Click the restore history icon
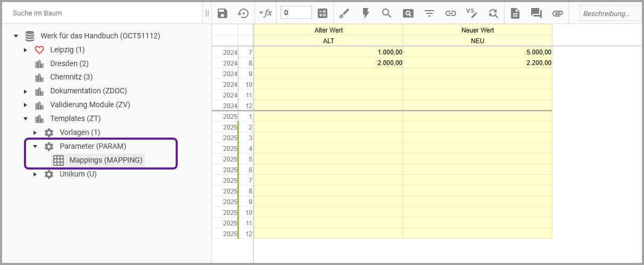Screen dimensions: 644x265 tap(243, 13)
